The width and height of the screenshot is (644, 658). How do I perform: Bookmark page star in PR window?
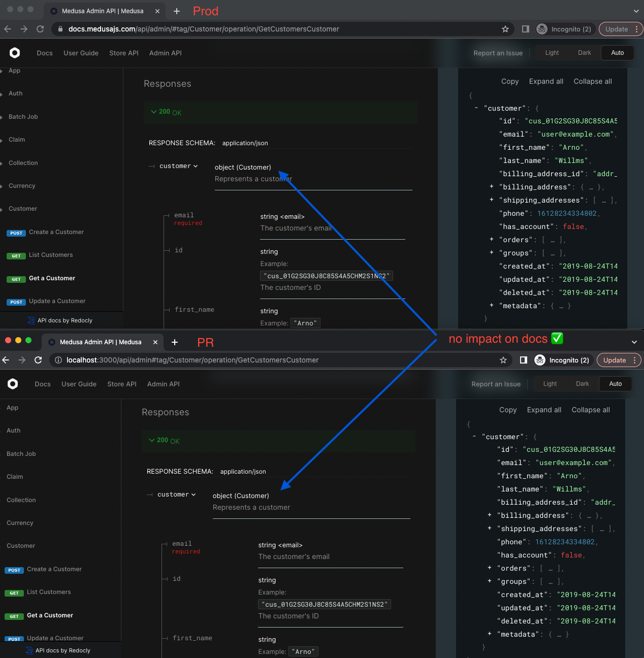[503, 360]
